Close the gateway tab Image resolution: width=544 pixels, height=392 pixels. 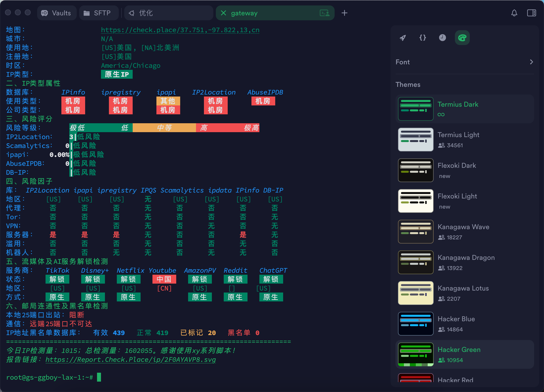tap(223, 13)
